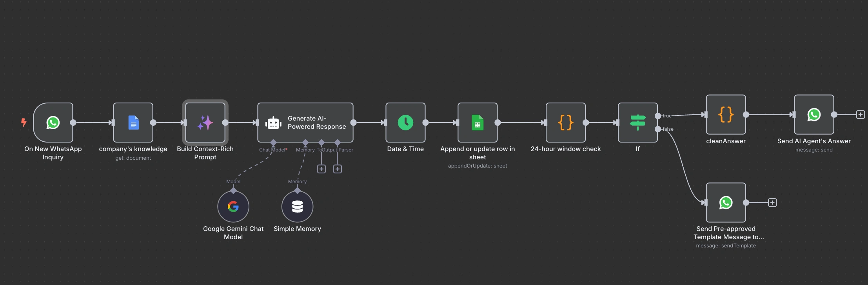Open the Append or update row sheet node
This screenshot has height=285, width=868.
pyautogui.click(x=478, y=123)
